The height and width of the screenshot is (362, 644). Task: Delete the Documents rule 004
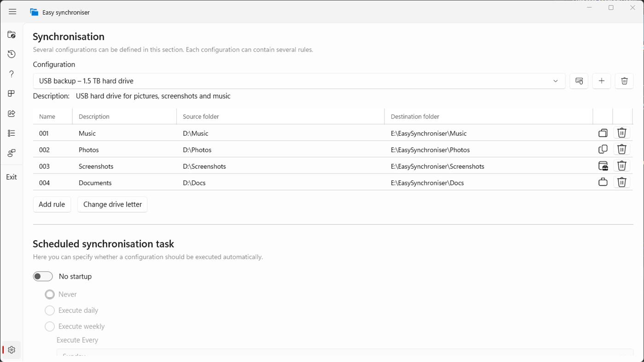[x=621, y=183]
